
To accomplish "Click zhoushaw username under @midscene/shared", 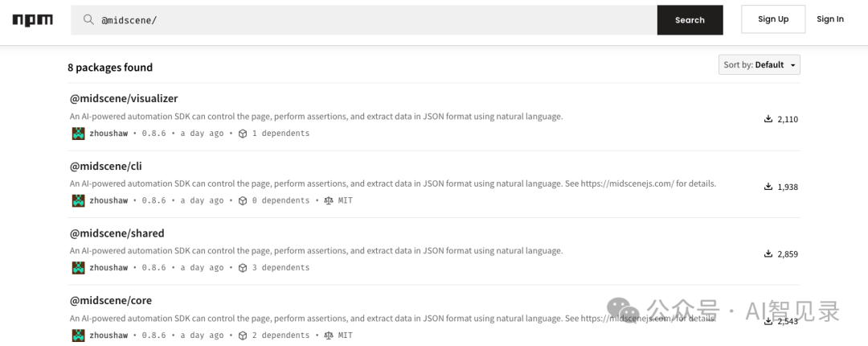I will click(108, 268).
